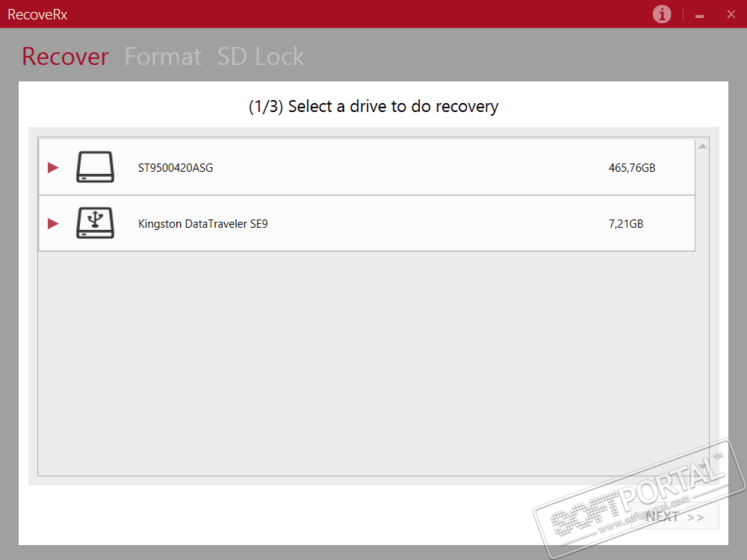
Task: Open the SD Lock tab
Action: click(x=261, y=56)
